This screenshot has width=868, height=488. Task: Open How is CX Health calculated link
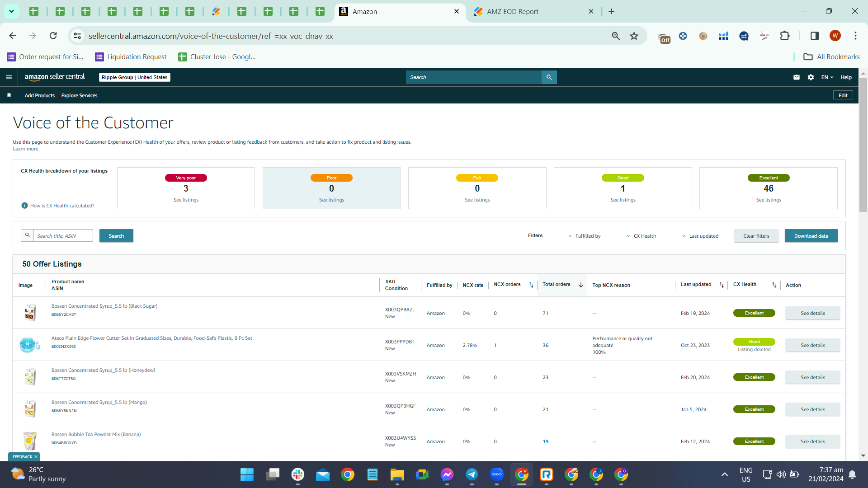(62, 206)
